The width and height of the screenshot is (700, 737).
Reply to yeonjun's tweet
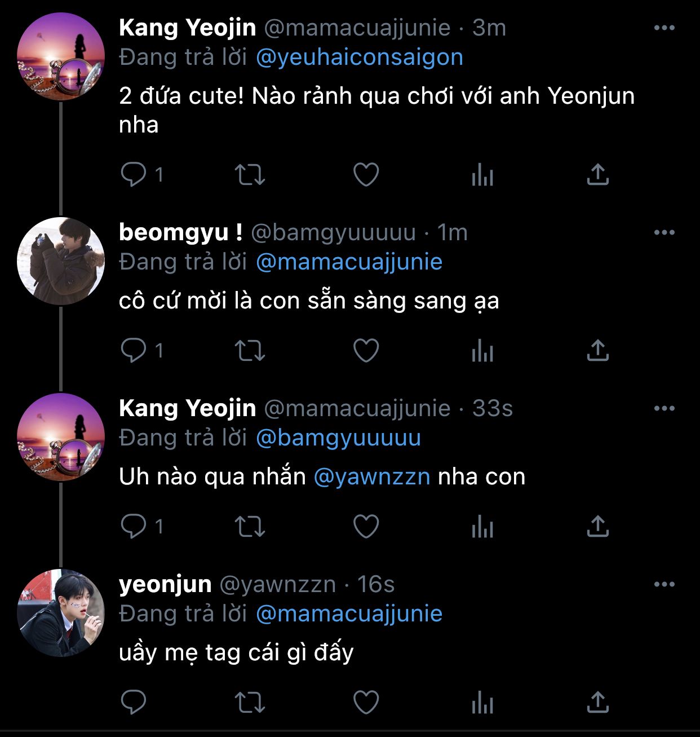click(134, 703)
